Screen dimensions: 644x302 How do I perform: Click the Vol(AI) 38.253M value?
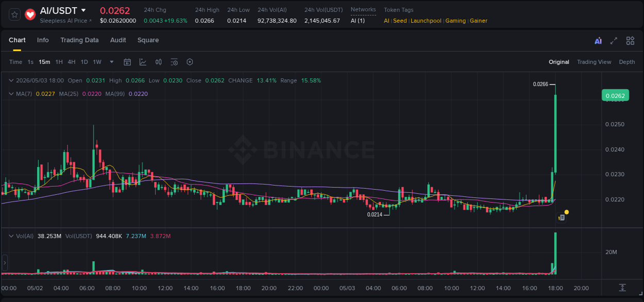pyautogui.click(x=49, y=236)
